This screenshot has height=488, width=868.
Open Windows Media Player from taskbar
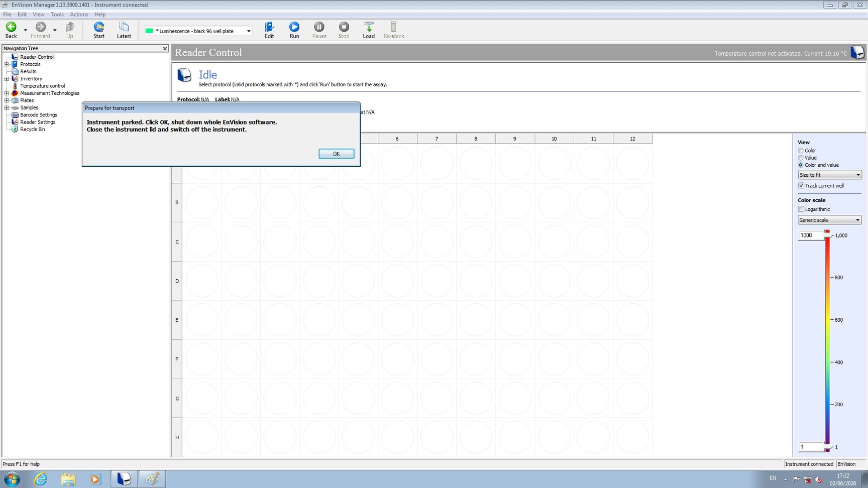[95, 479]
